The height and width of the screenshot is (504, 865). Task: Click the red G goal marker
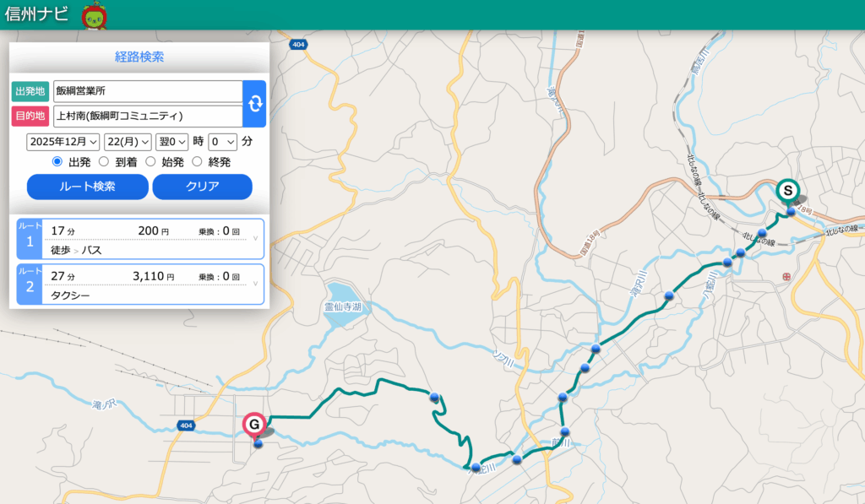pyautogui.click(x=253, y=424)
